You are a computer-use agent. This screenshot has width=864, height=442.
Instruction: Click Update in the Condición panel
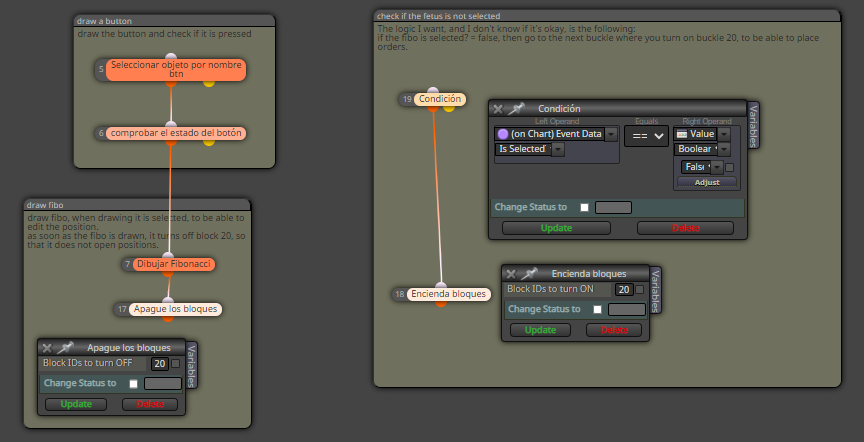[556, 228]
